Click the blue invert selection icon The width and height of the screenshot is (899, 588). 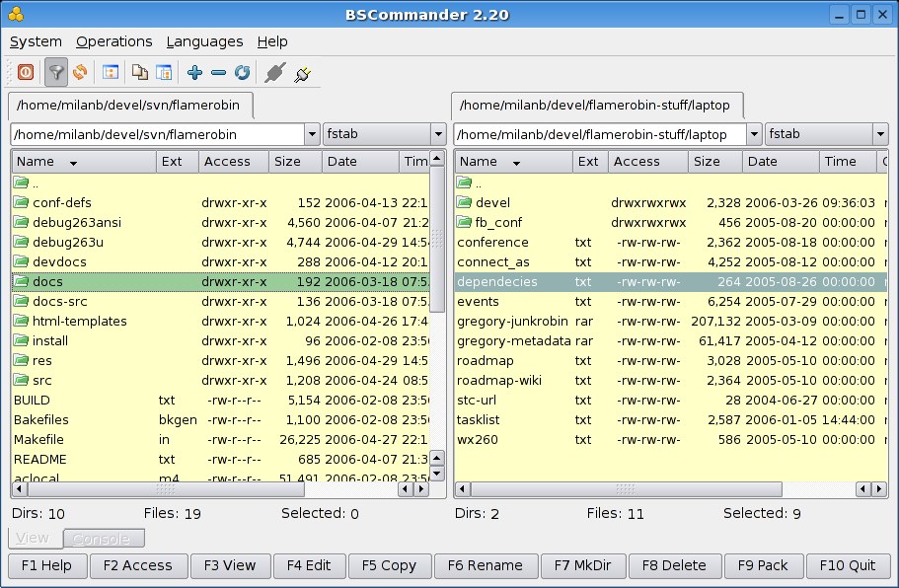click(x=242, y=72)
